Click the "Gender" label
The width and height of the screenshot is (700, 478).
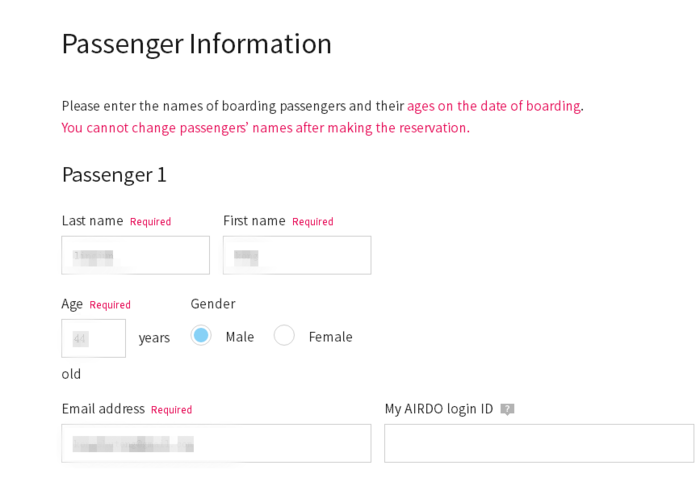(x=213, y=304)
